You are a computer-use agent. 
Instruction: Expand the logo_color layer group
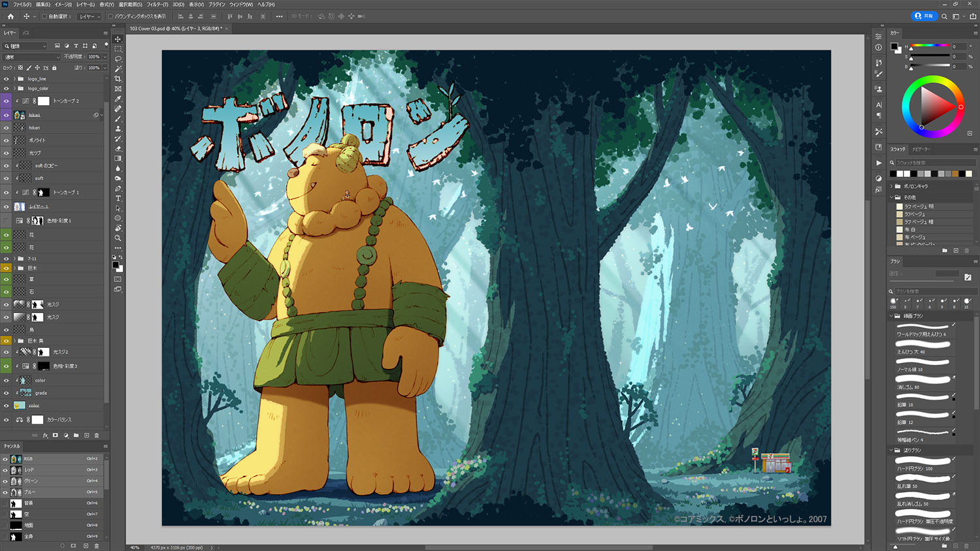(14, 89)
